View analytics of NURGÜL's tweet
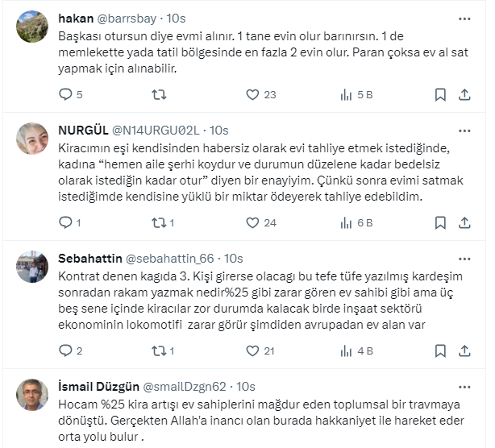 pos(347,222)
